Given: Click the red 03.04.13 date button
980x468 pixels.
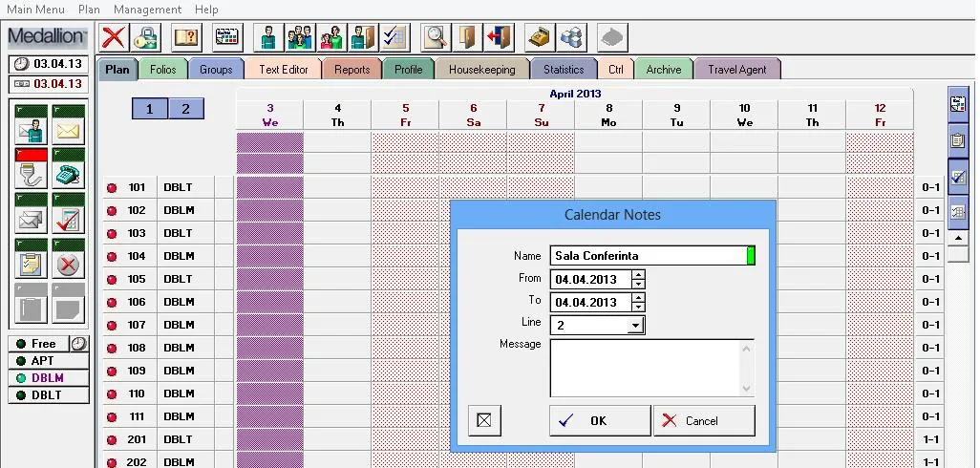Looking at the screenshot, I should (x=49, y=84).
